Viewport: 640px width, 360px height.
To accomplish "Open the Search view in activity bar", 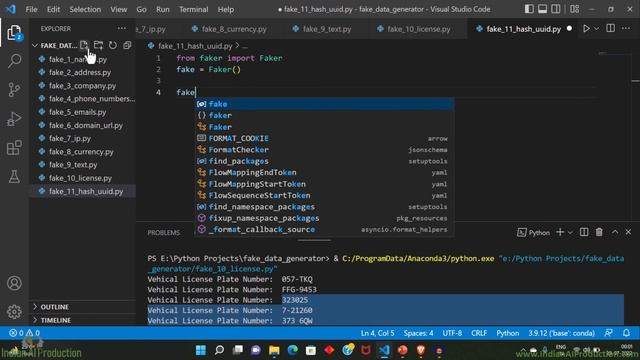I will tap(14, 61).
